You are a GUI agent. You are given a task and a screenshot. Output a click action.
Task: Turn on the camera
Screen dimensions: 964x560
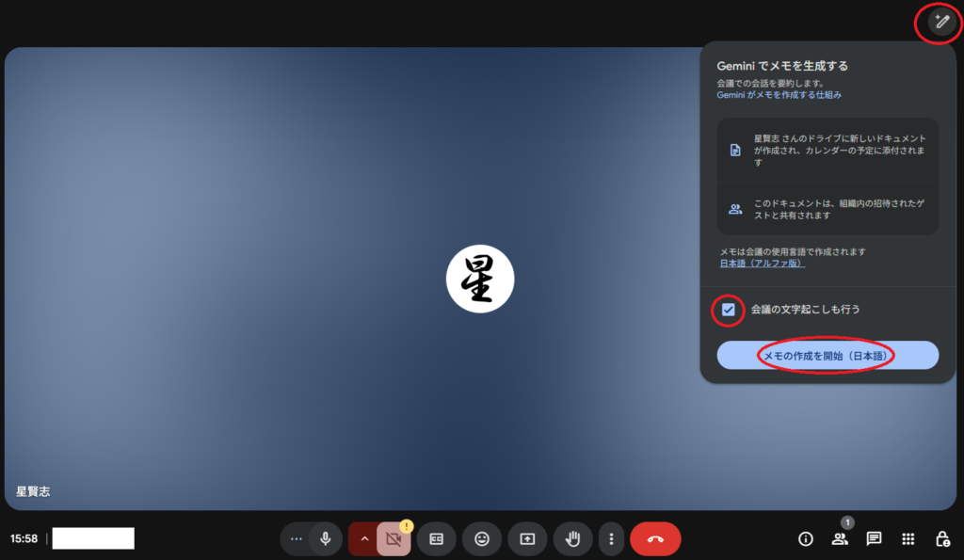[394, 539]
